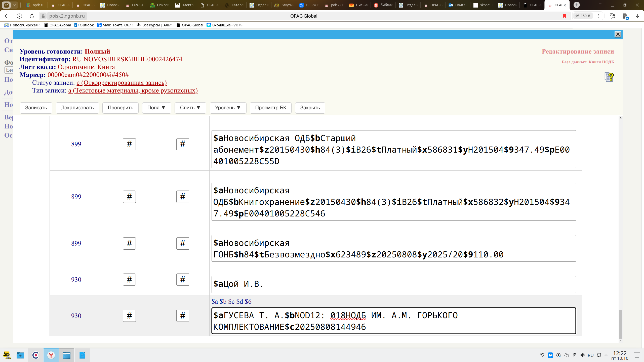
Task: Click the poisk2.ngonb.ru address text
Action: [x=67, y=16]
